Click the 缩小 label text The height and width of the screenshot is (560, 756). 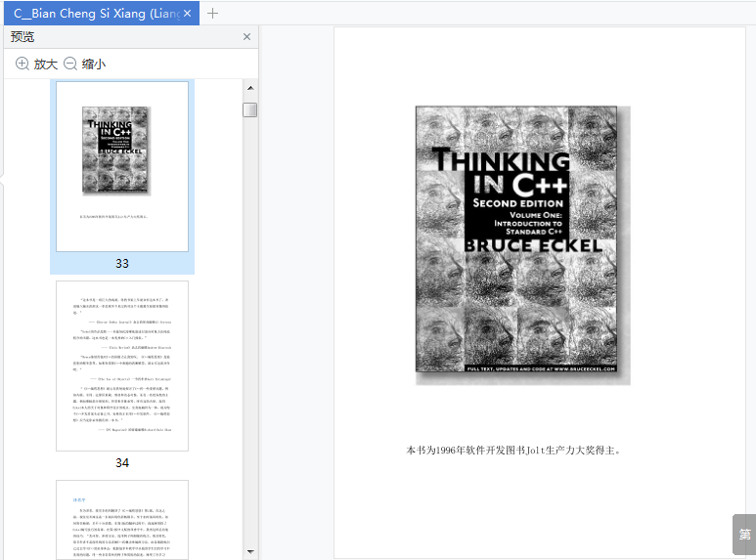pos(94,64)
